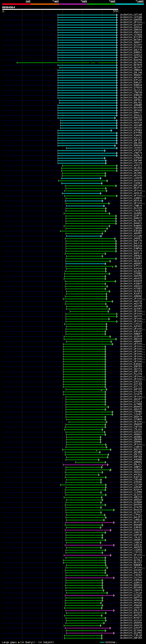Click the orange ~40% identity legend segment
Screen dimensions: 146x644
[45, 4]
